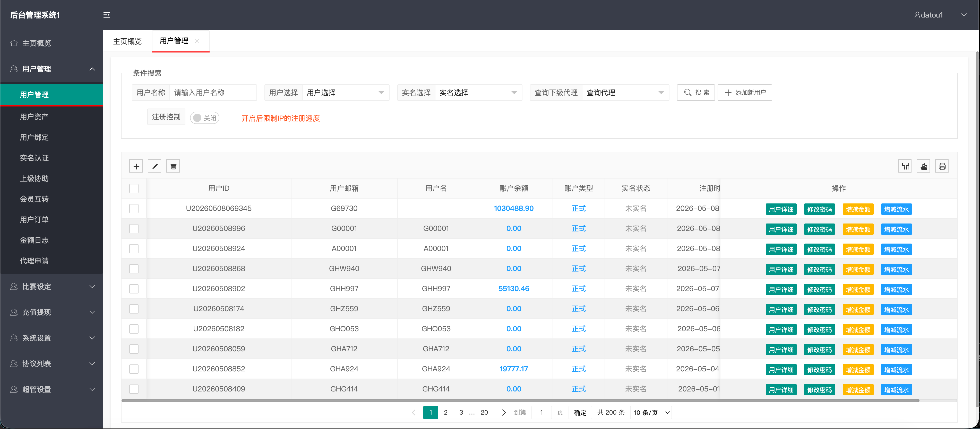Focus the 用户名称 search input field
The image size is (980, 429).
tap(213, 93)
